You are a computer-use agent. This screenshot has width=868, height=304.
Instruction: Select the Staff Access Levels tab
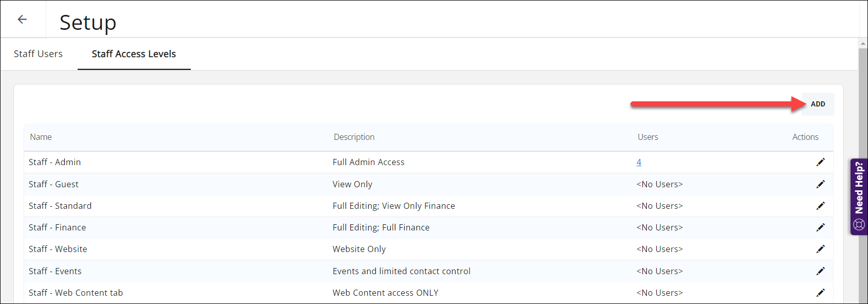point(134,53)
